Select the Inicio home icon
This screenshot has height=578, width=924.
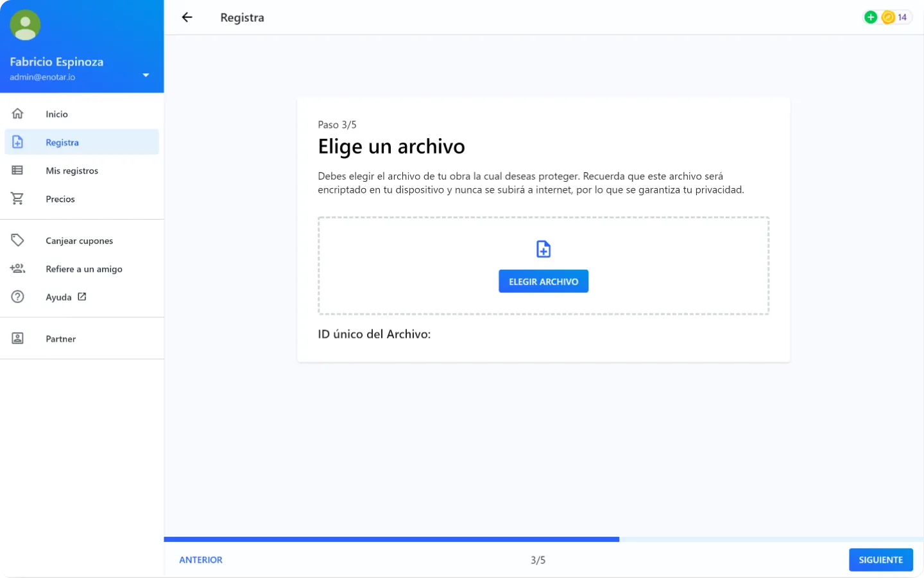click(17, 113)
